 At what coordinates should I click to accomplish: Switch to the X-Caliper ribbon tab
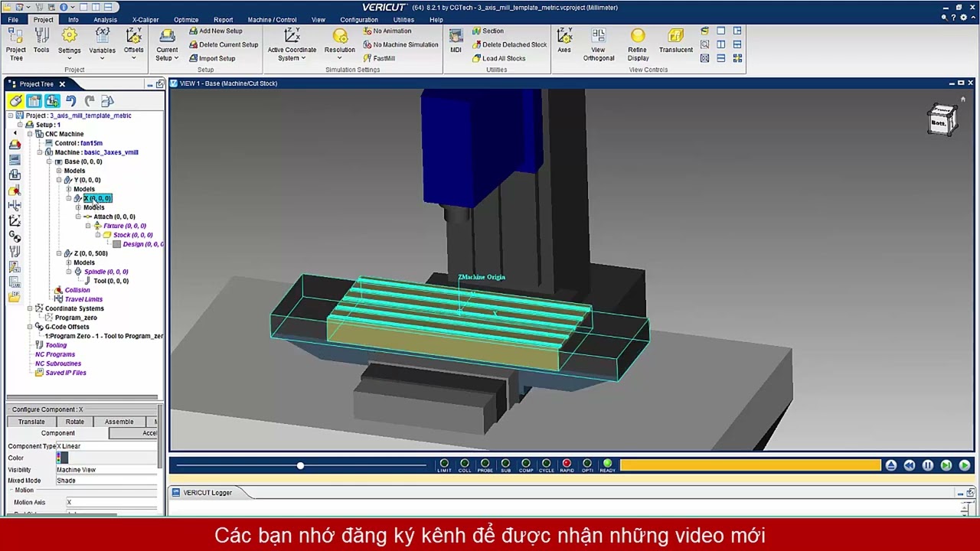point(145,20)
